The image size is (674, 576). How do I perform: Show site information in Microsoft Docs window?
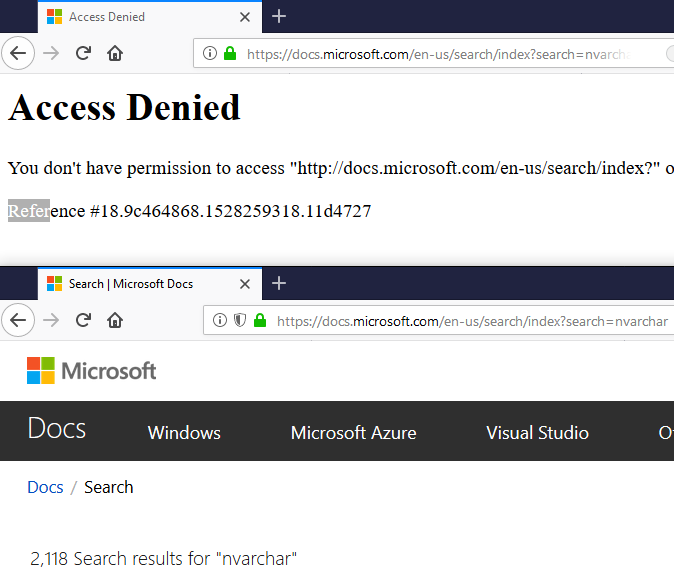coord(220,320)
